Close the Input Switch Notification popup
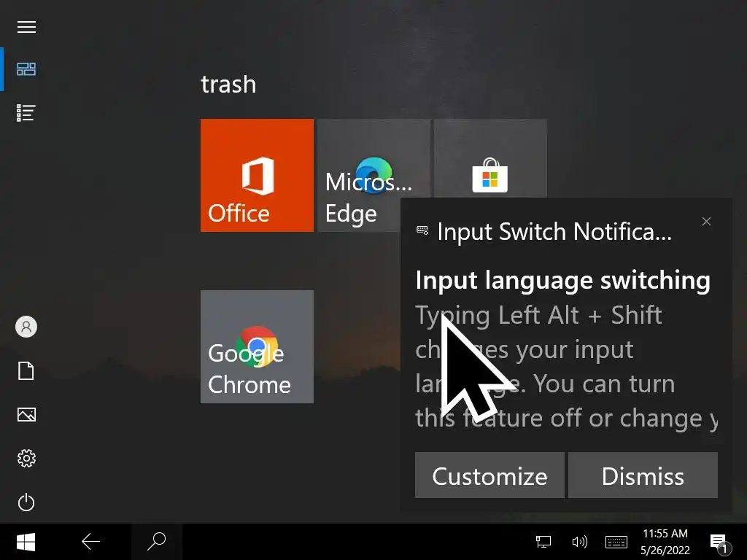Screen dimensions: 747x560 706,222
